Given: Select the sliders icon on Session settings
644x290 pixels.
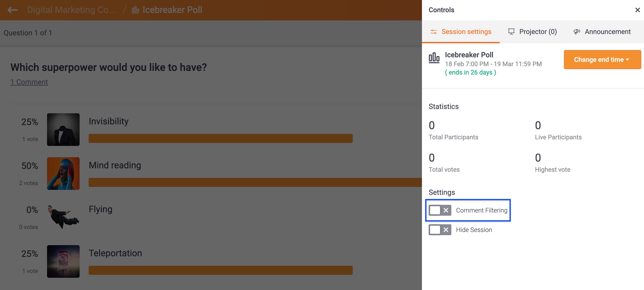Looking at the screenshot, I should [x=434, y=31].
